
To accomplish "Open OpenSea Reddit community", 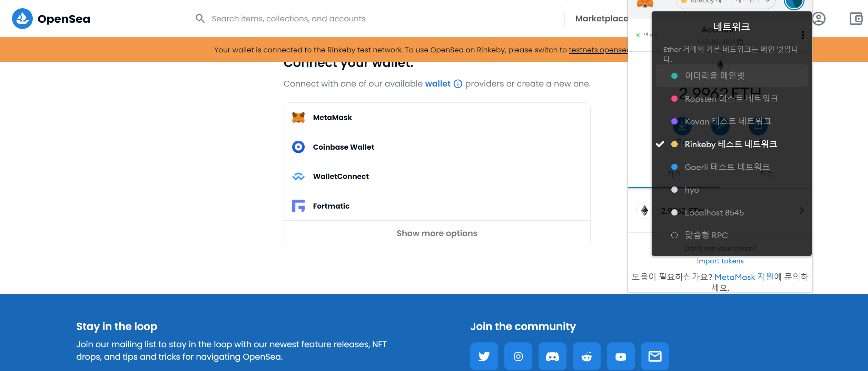I will click(x=586, y=357).
